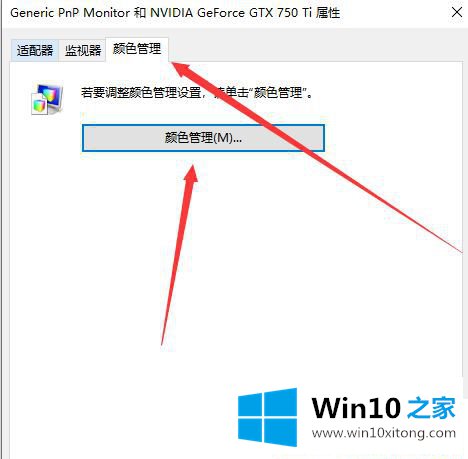Click the 若要调整颜色管理设置 instruction text
The width and height of the screenshot is (468, 459).
tap(141, 92)
